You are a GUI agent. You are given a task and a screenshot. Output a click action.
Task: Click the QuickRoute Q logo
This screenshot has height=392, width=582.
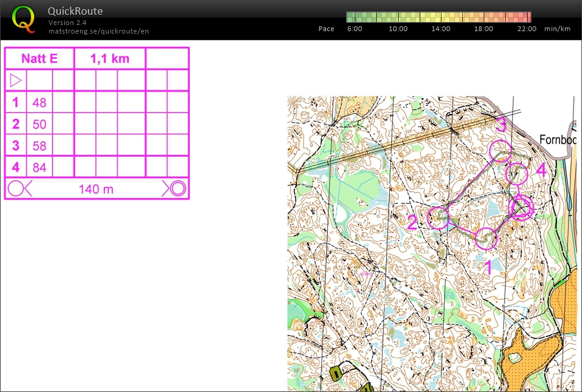23,20
